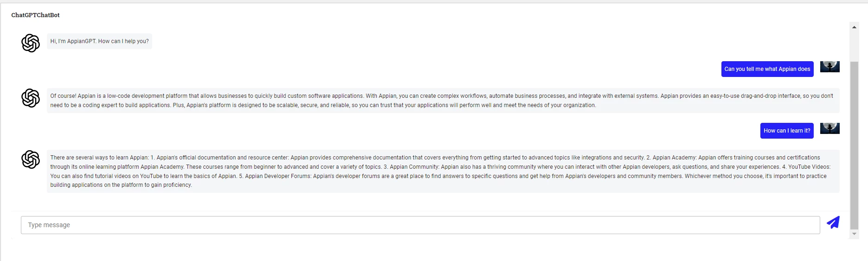Click 'Of course!' at the start of the first reply

(63, 96)
